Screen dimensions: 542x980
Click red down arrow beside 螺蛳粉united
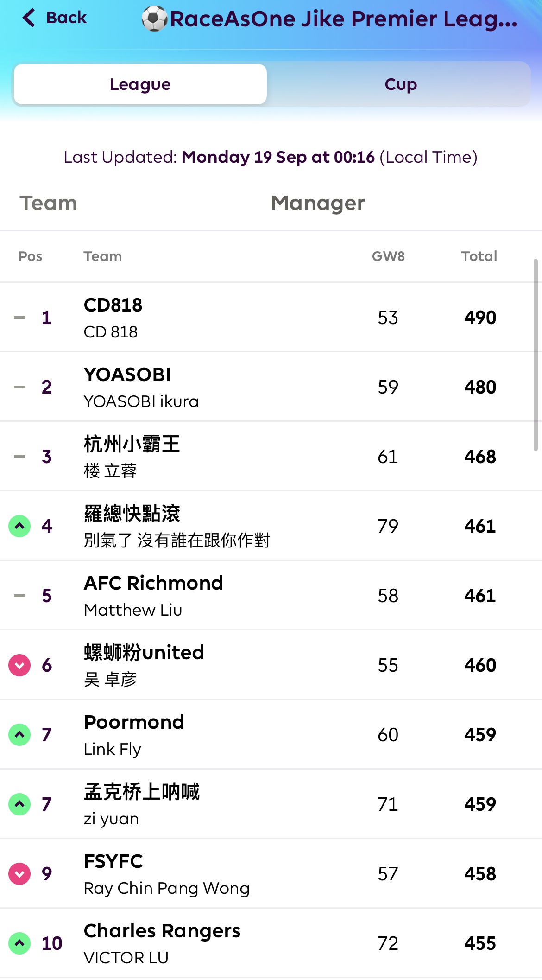(19, 665)
